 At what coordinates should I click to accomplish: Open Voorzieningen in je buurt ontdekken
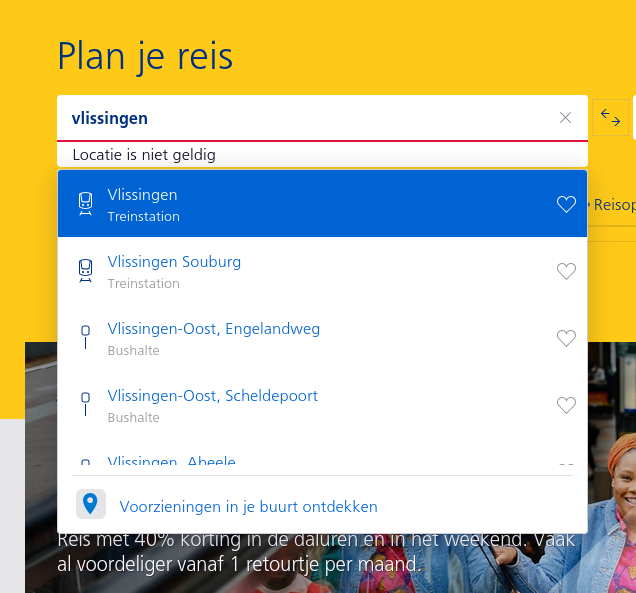pos(248,506)
